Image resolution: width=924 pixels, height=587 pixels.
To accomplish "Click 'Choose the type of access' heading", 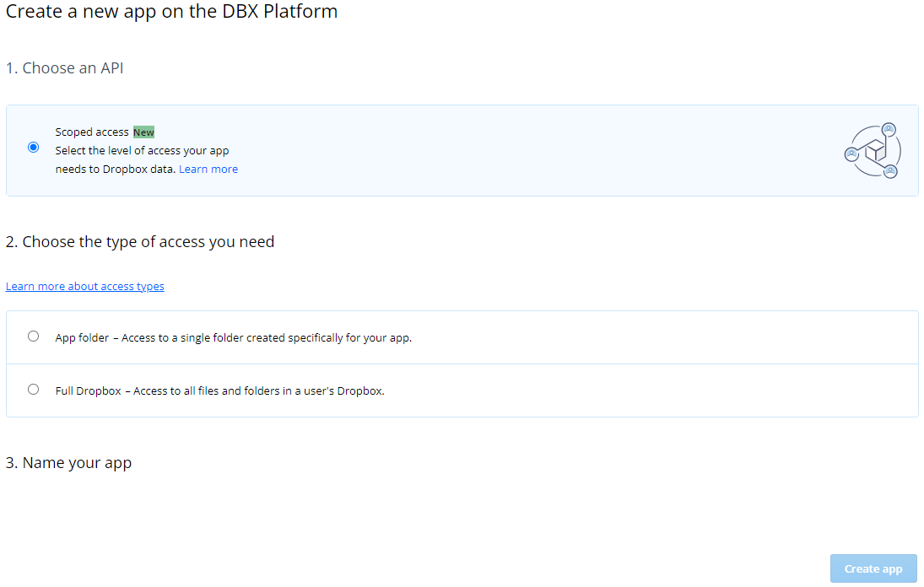I will coord(140,242).
